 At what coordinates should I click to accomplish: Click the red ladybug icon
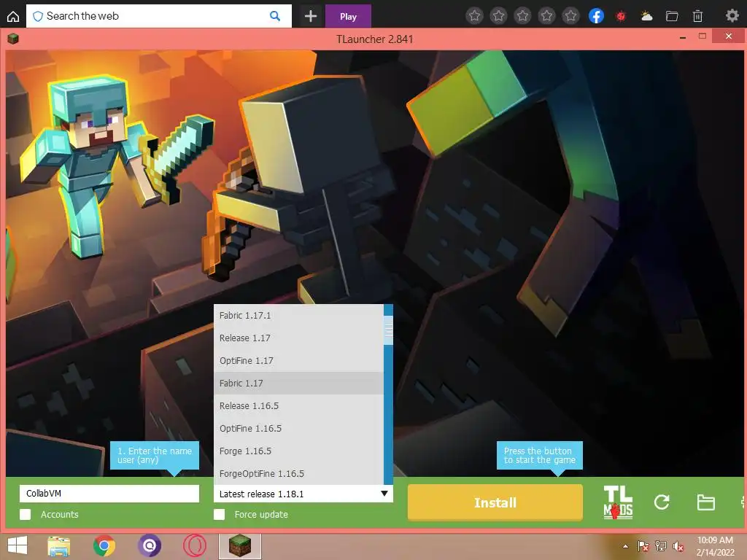click(621, 16)
